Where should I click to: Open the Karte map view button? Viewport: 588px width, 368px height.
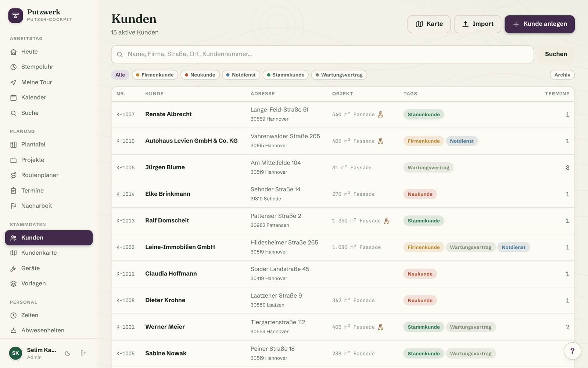(x=429, y=24)
